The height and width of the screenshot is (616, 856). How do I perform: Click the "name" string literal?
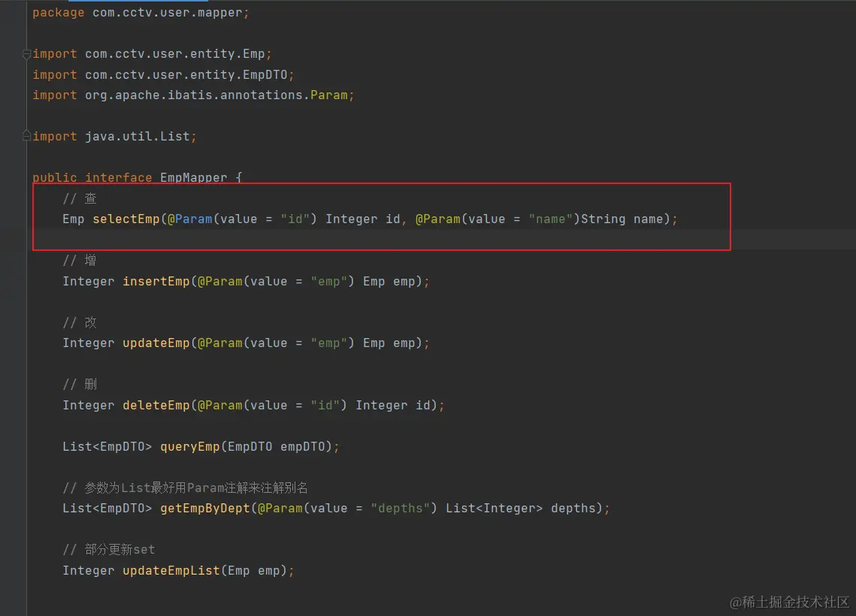(550, 219)
